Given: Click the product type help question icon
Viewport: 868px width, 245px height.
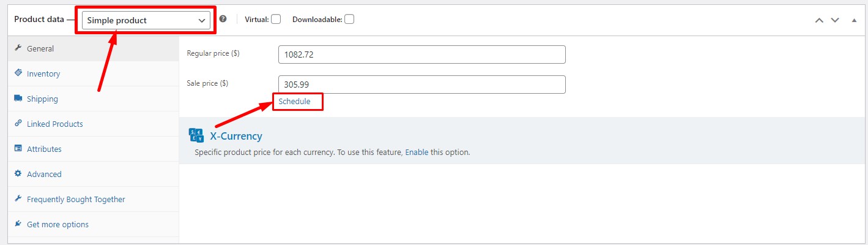Looking at the screenshot, I should point(223,19).
